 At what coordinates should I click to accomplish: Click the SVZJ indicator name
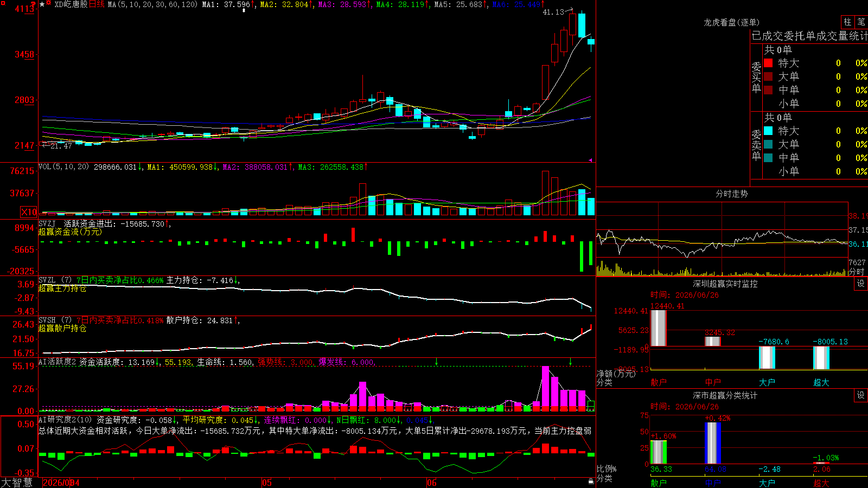47,224
